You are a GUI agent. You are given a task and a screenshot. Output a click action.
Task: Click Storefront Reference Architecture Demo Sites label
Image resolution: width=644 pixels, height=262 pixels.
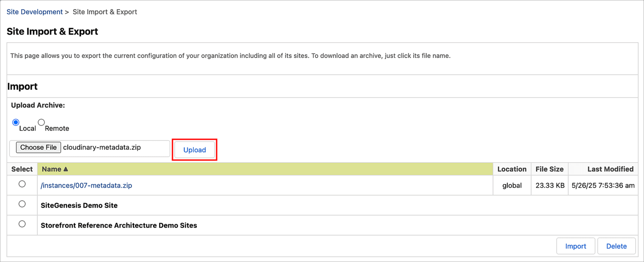119,226
